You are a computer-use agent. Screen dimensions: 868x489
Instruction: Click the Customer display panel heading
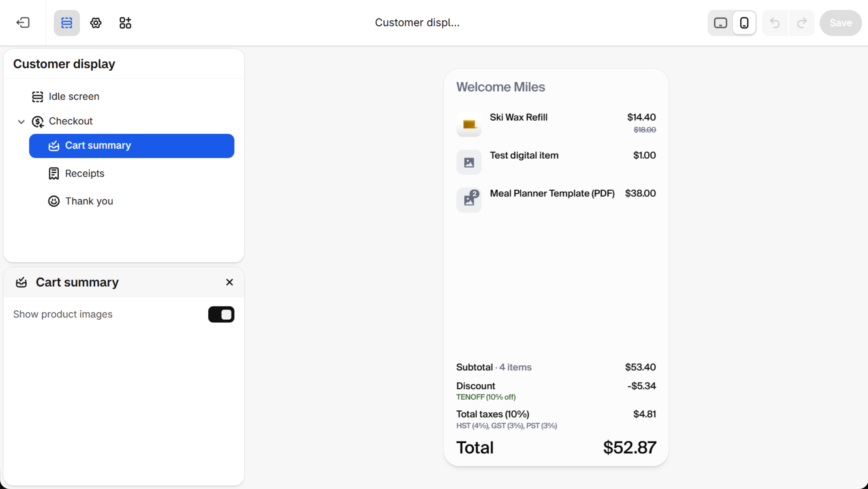point(64,64)
